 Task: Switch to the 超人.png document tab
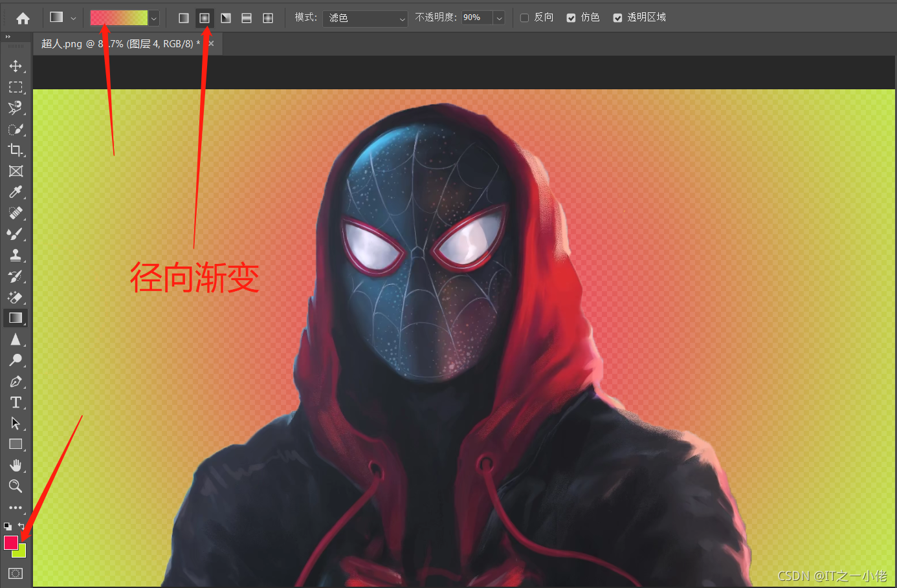pos(120,43)
